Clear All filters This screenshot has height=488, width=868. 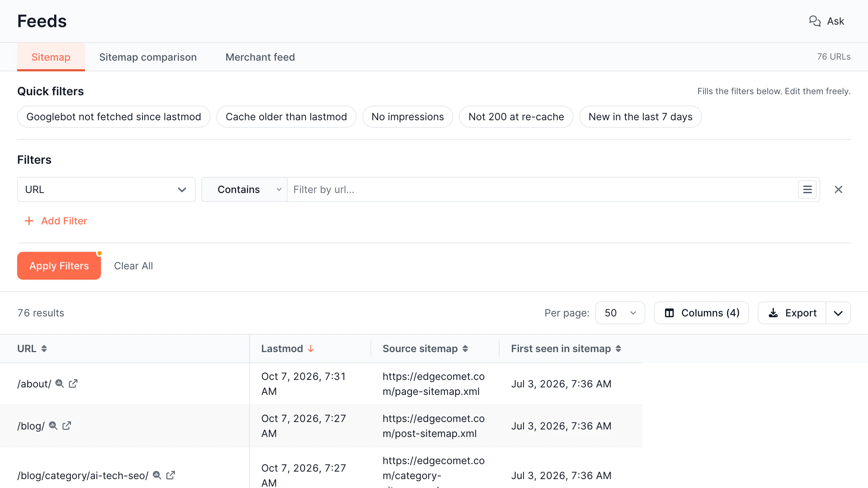(133, 266)
